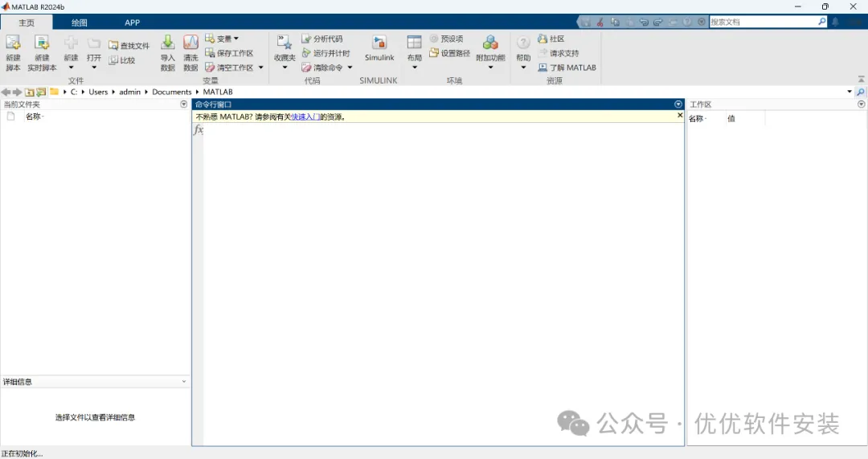Click 附加功能 (Add-Ons) icon
The height and width of the screenshot is (459, 868).
(490, 43)
